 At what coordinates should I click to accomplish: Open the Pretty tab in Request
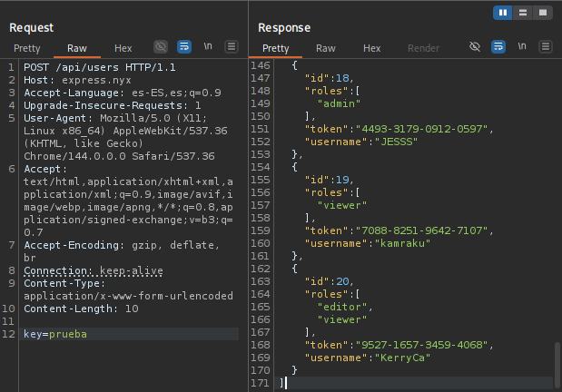[26, 48]
